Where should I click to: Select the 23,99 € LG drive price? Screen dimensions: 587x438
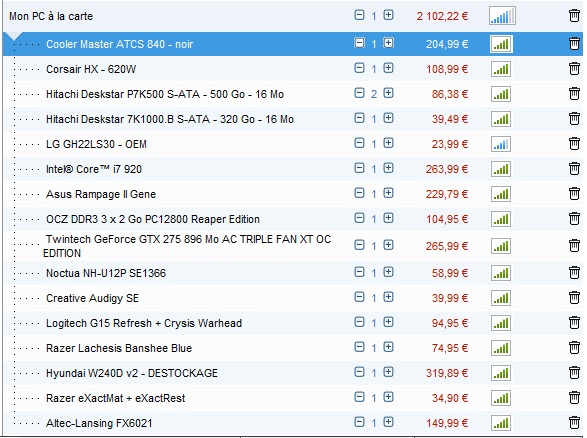click(450, 144)
